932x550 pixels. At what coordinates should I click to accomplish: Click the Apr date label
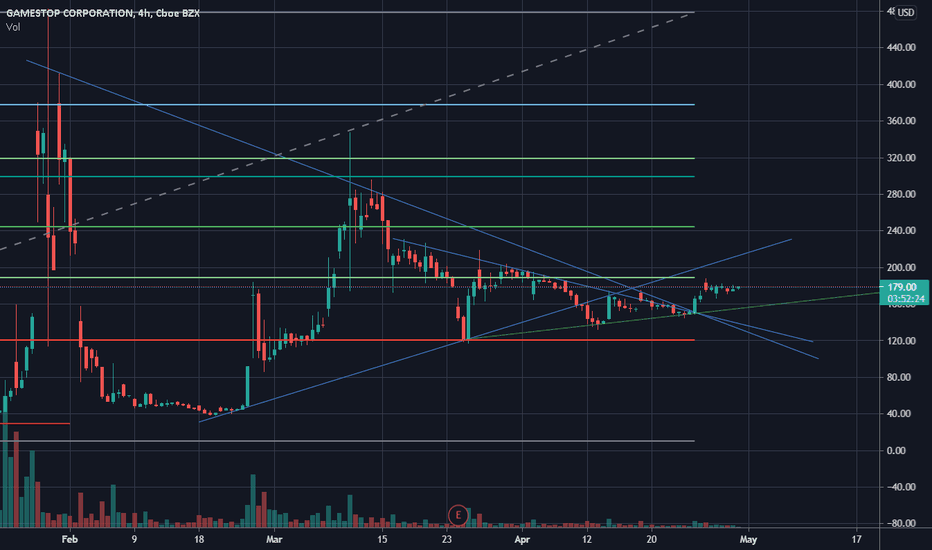(522, 539)
